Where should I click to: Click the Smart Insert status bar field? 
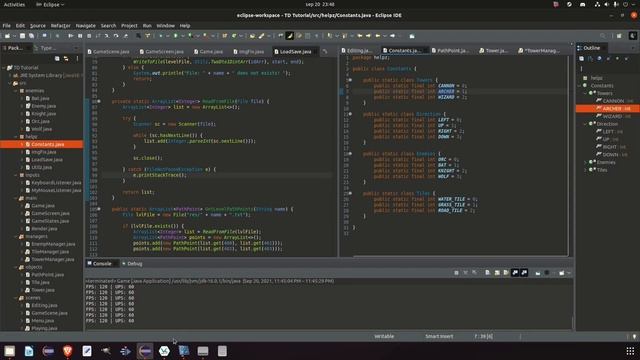(x=439, y=336)
